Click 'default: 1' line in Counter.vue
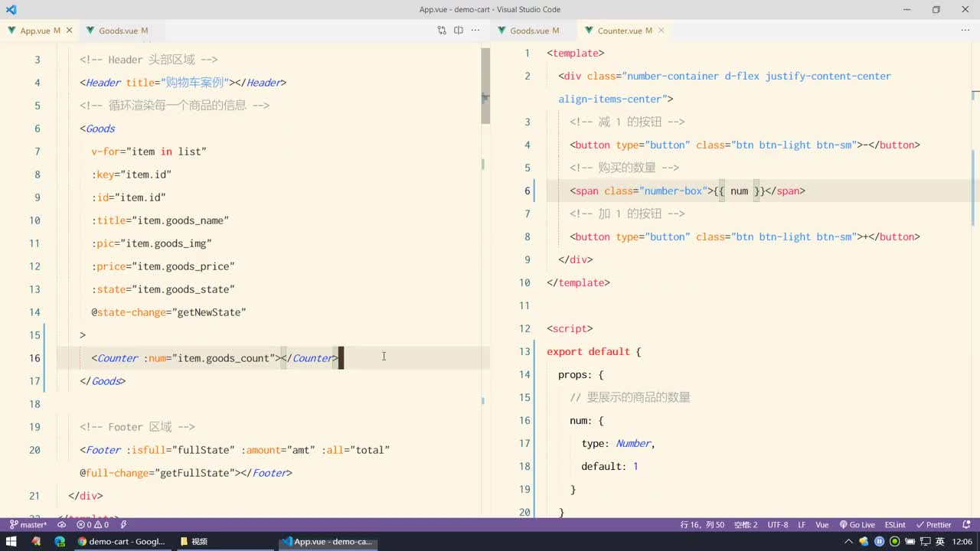Viewport: 980px width, 551px height. coord(610,466)
